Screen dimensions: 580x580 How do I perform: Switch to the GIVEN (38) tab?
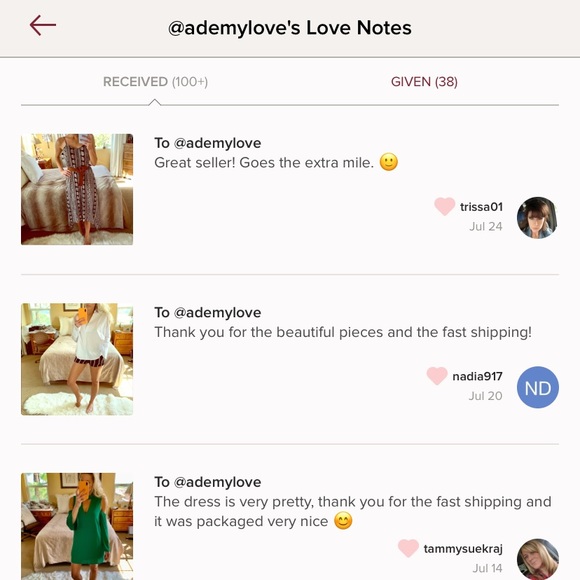click(x=424, y=82)
